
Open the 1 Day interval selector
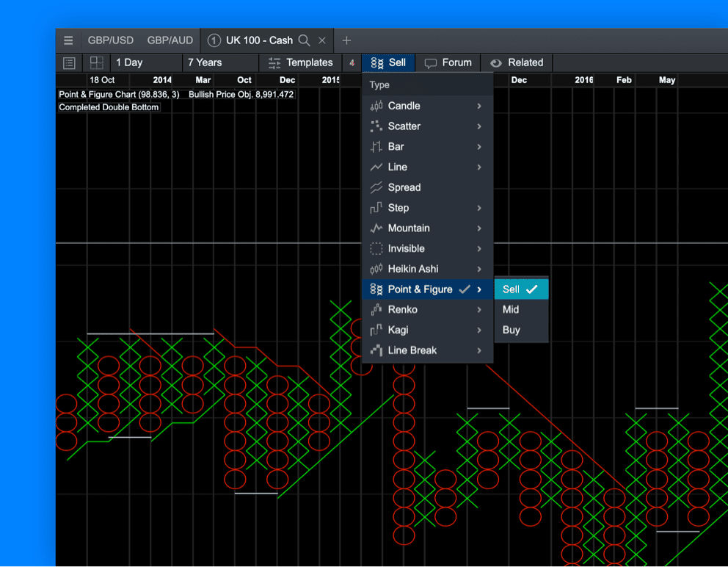click(146, 62)
